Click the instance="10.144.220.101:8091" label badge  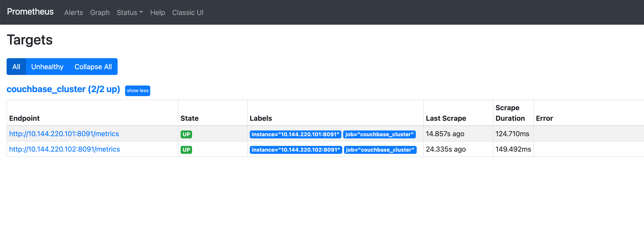[295, 134]
